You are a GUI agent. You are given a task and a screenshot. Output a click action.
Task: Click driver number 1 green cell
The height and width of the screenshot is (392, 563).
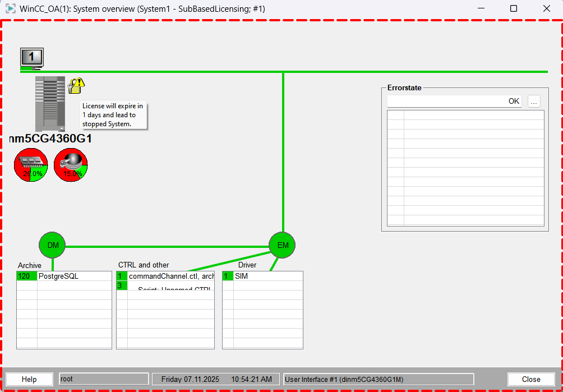228,276
